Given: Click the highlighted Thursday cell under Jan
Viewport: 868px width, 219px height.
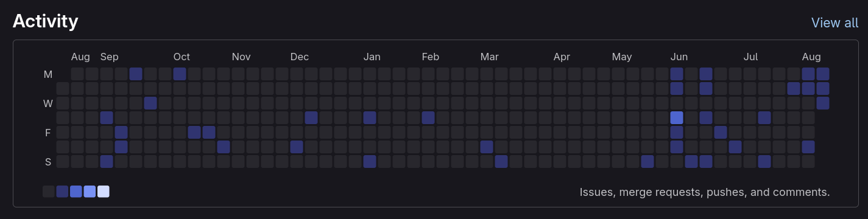Looking at the screenshot, I should point(370,117).
